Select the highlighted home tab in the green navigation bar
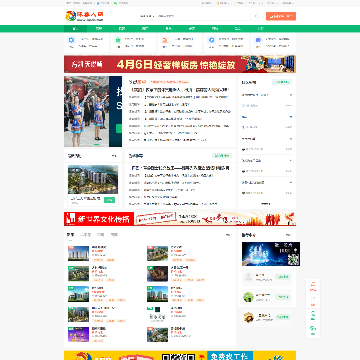Screen dimensions: 360x360 (75, 29)
